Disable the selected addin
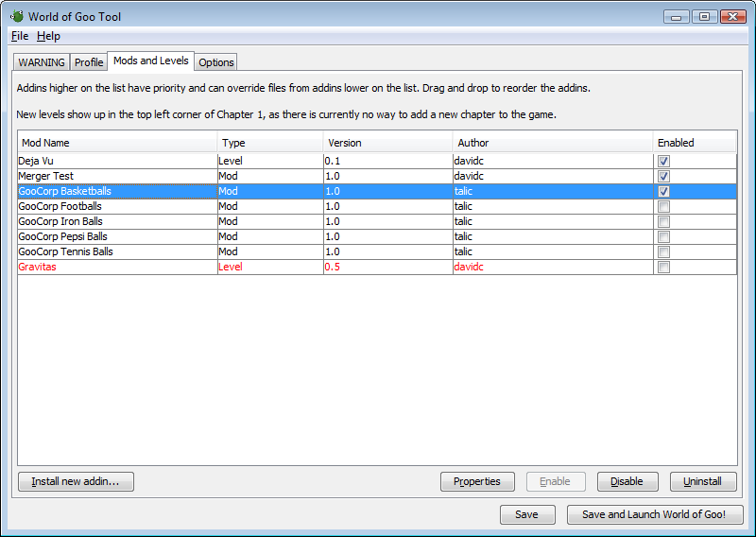The width and height of the screenshot is (756, 537). coord(627,481)
